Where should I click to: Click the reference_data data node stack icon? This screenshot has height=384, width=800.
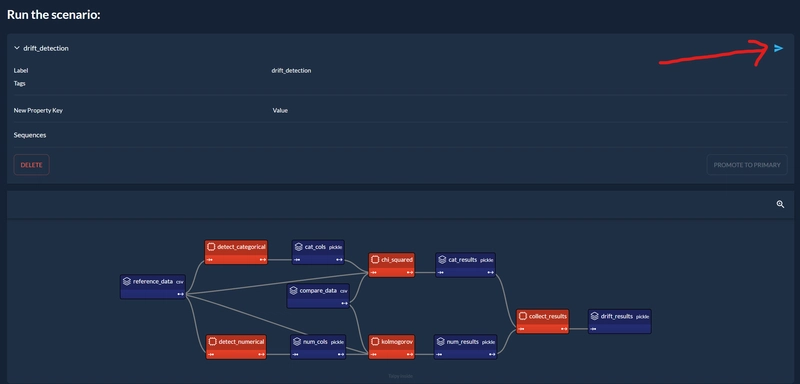127,281
